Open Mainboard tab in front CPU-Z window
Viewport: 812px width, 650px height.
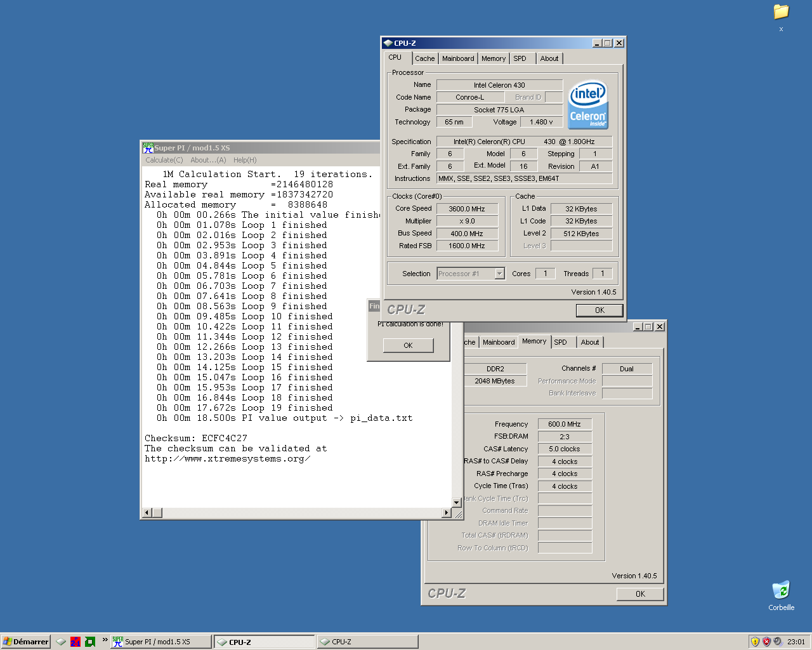click(458, 58)
